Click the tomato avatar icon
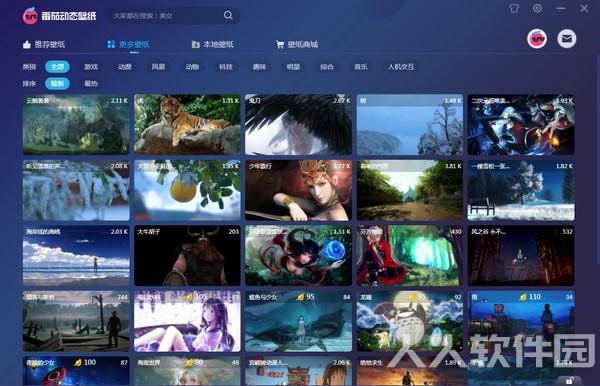 [x=537, y=39]
